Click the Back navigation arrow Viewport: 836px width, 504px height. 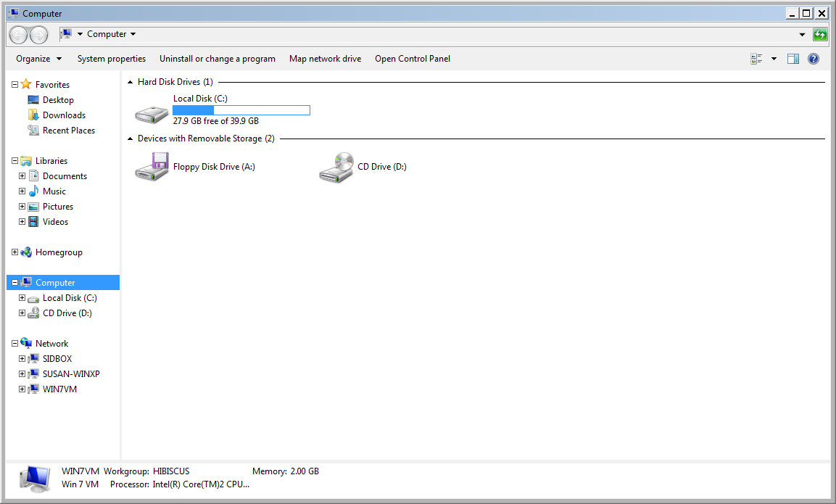click(18, 36)
